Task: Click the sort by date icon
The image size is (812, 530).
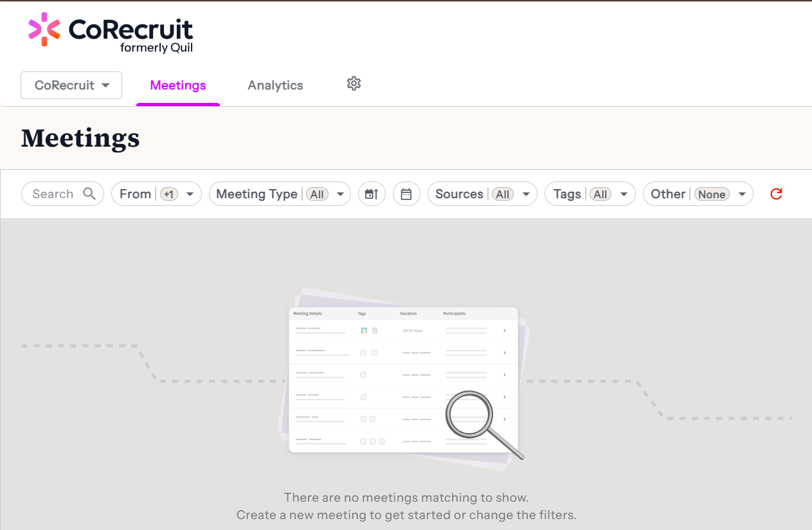Action: pyautogui.click(x=372, y=194)
